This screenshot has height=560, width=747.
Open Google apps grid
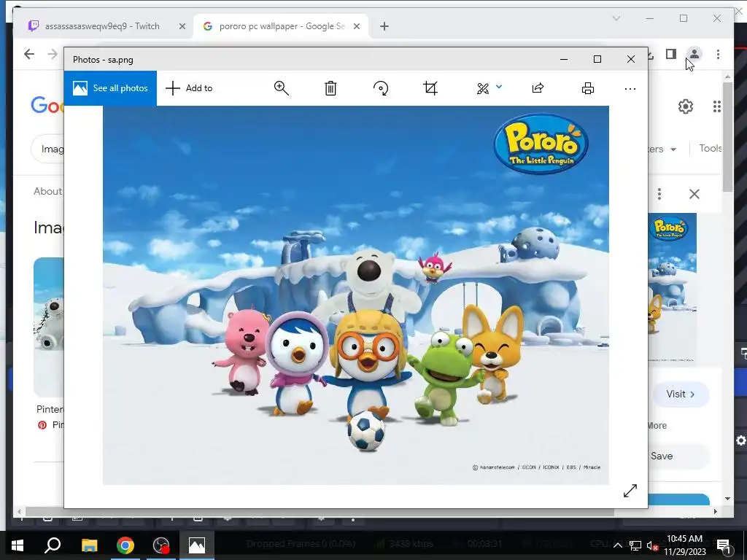pyautogui.click(x=716, y=106)
